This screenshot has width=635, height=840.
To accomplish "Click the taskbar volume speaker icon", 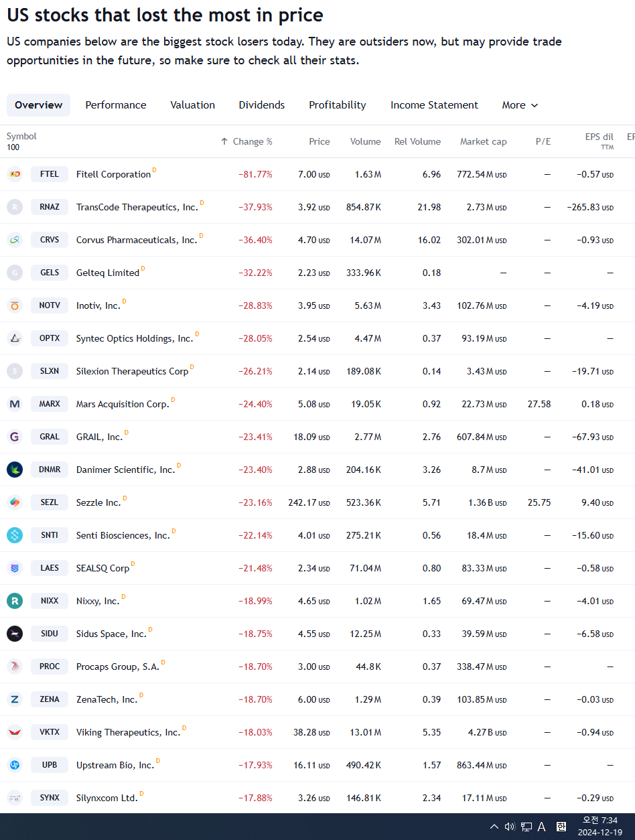I will 510,827.
